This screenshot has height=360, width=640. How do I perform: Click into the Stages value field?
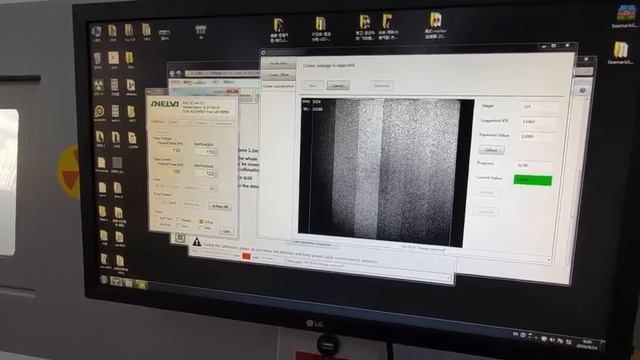point(539,107)
